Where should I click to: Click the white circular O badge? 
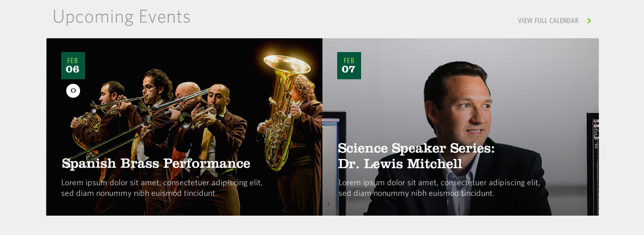(73, 91)
